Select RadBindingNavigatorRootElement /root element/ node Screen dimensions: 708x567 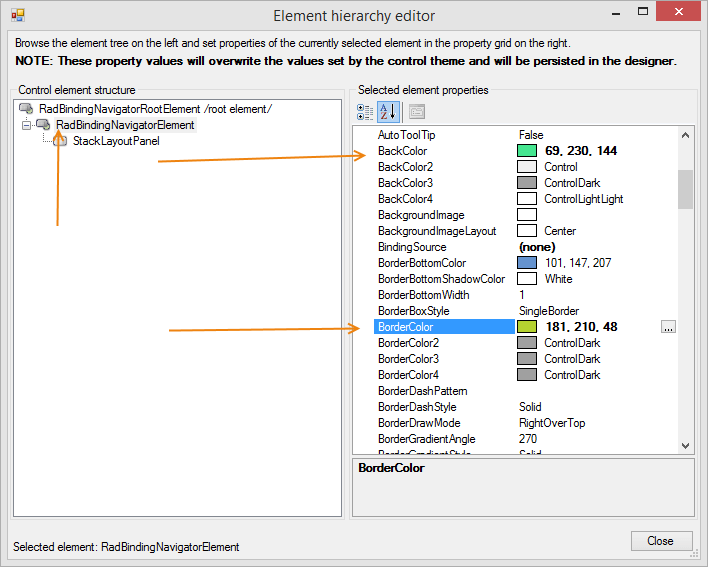[155, 109]
